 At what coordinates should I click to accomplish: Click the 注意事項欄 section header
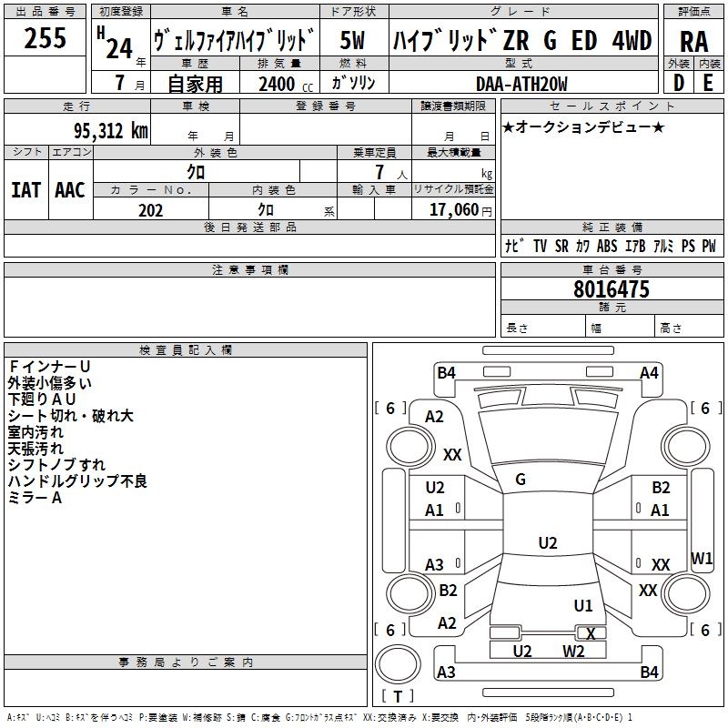click(x=249, y=270)
